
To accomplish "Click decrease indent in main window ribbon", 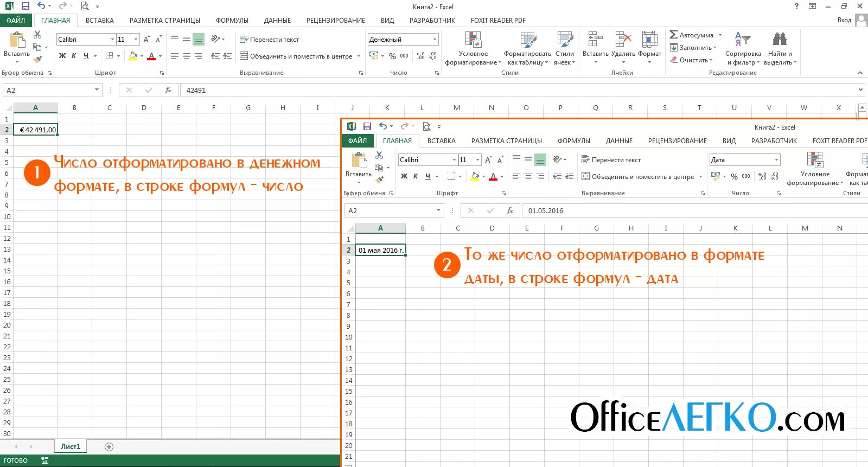I will (215, 56).
